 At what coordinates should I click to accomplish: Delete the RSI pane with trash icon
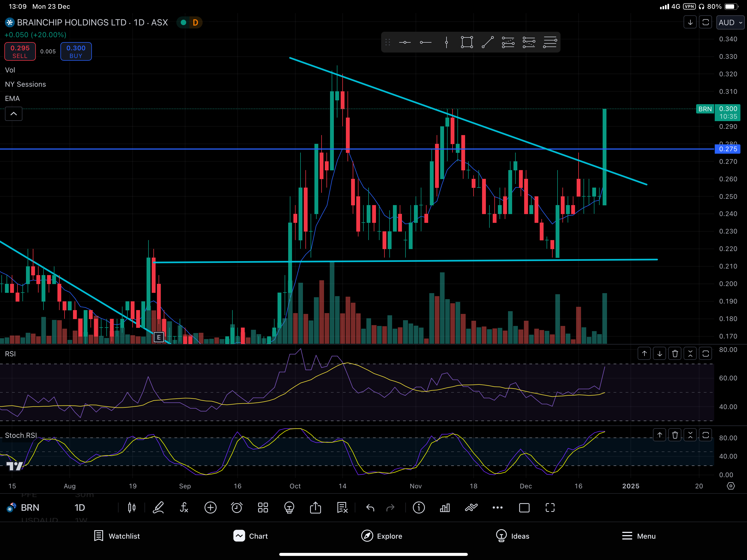[x=675, y=354]
